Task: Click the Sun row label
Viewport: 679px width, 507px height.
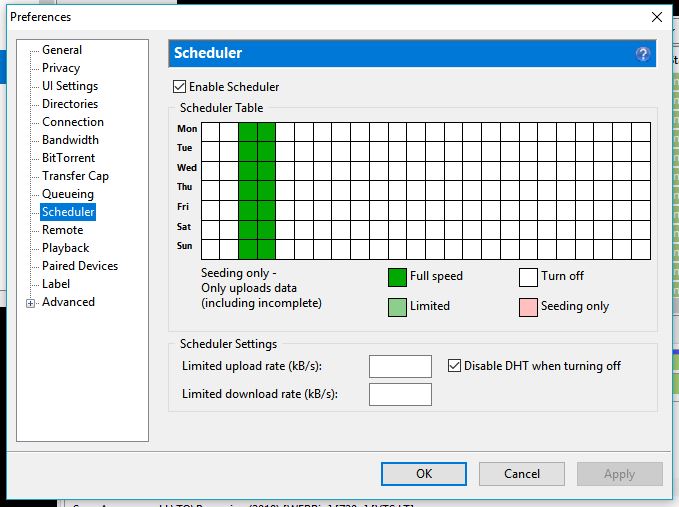Action: tap(184, 245)
